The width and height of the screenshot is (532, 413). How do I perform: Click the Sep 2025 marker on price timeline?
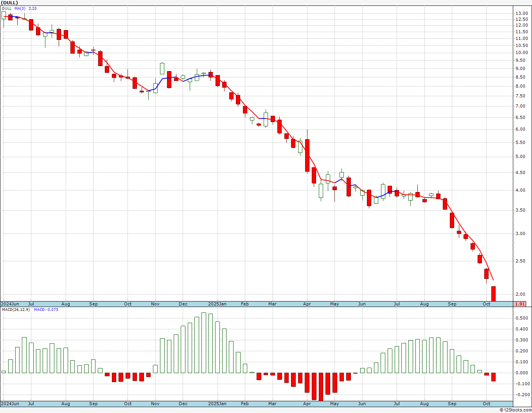pyautogui.click(x=452, y=304)
